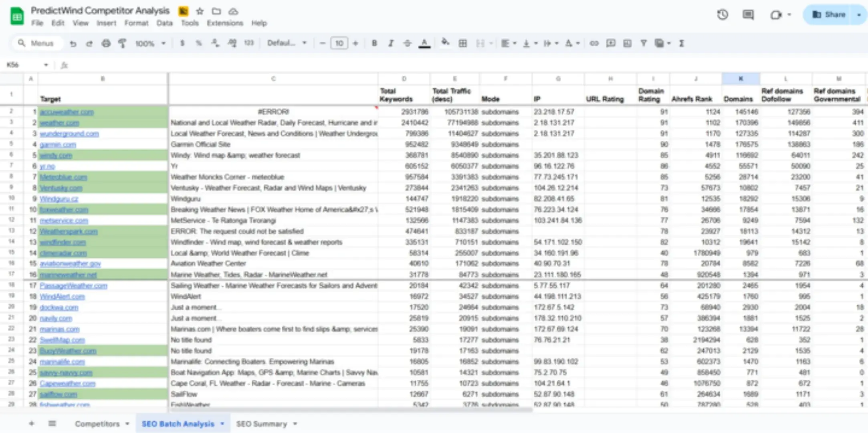Switch to the SEO Summary tab

point(262,424)
